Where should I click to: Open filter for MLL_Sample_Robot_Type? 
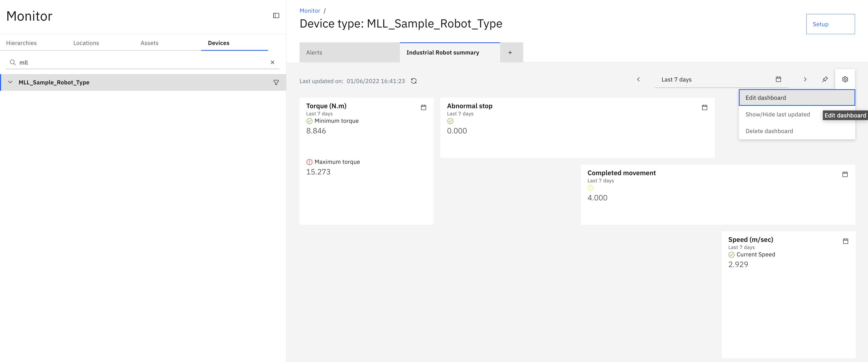(276, 83)
